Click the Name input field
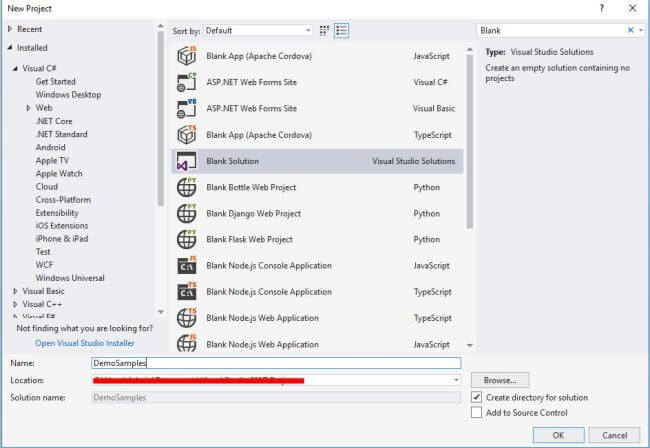650x448 pixels. point(276,363)
